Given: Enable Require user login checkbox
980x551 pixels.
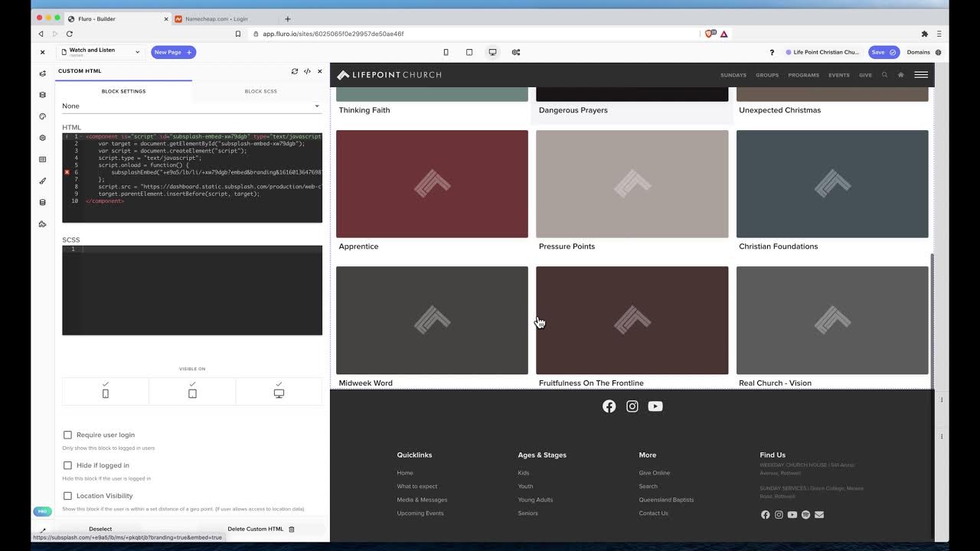Looking at the screenshot, I should click(x=67, y=435).
